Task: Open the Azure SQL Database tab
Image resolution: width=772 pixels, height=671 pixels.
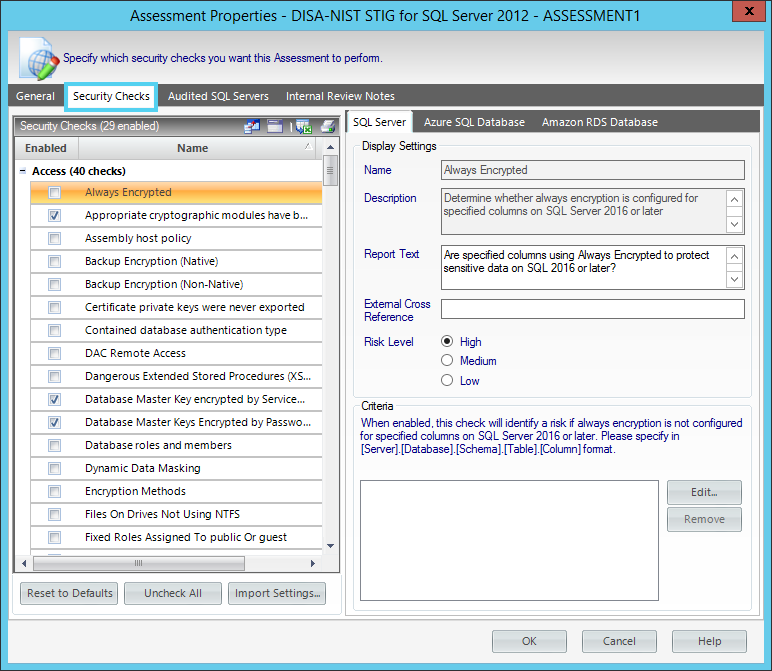Action: coord(474,122)
